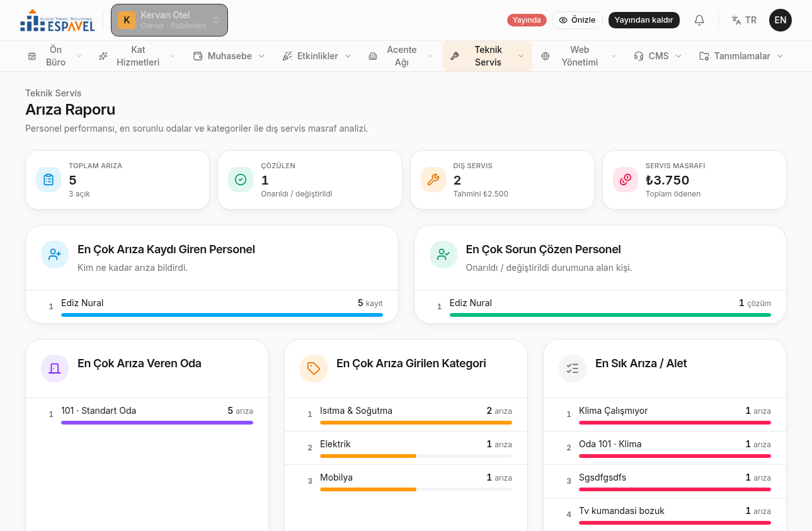Viewport: 812px width, 531px height.
Task: Expand the Muhasebe dropdown chevron
Action: [261, 56]
